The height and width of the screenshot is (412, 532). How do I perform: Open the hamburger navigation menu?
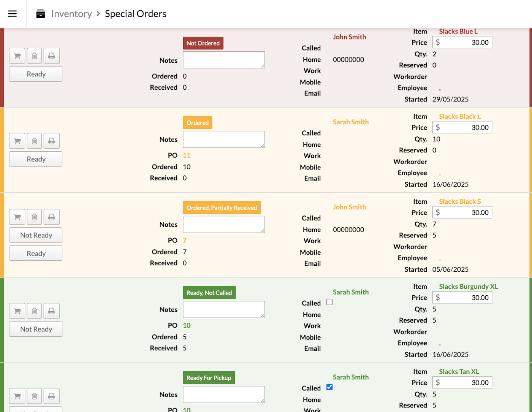13,14
